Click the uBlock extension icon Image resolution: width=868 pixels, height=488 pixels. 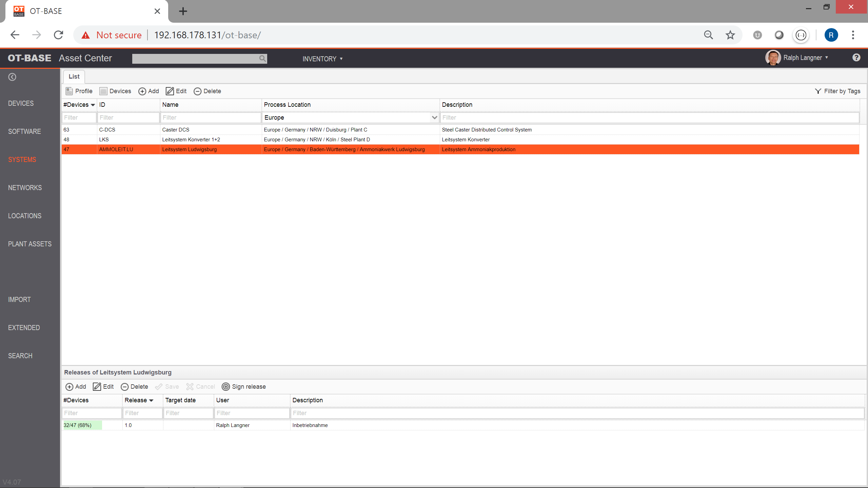coord(757,35)
